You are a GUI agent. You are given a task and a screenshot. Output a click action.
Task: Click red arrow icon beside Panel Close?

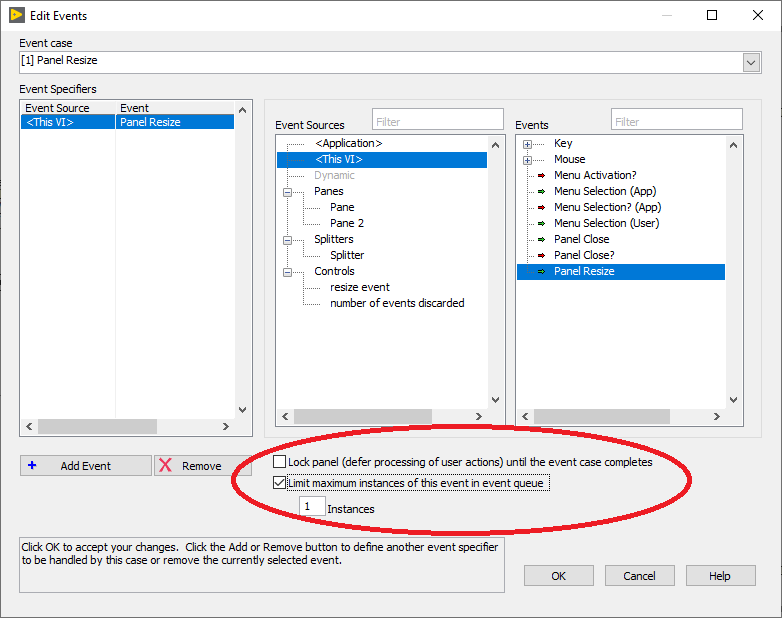[542, 255]
